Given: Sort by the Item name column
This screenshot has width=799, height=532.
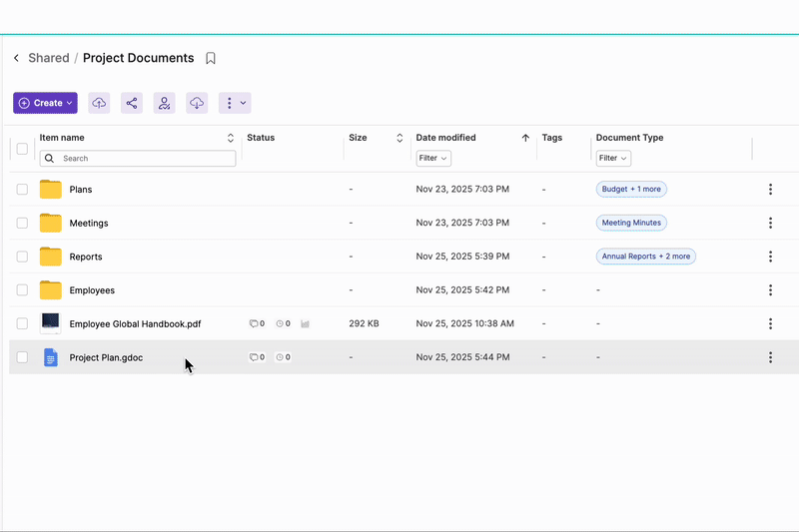Looking at the screenshot, I should point(231,138).
